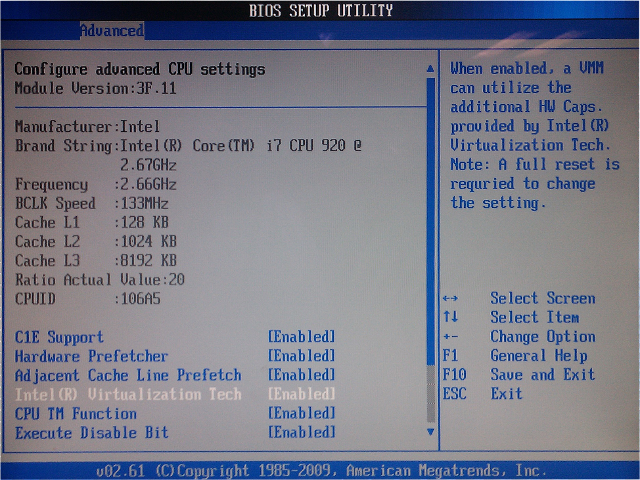Click Manufacturer:Intel line

(87, 127)
